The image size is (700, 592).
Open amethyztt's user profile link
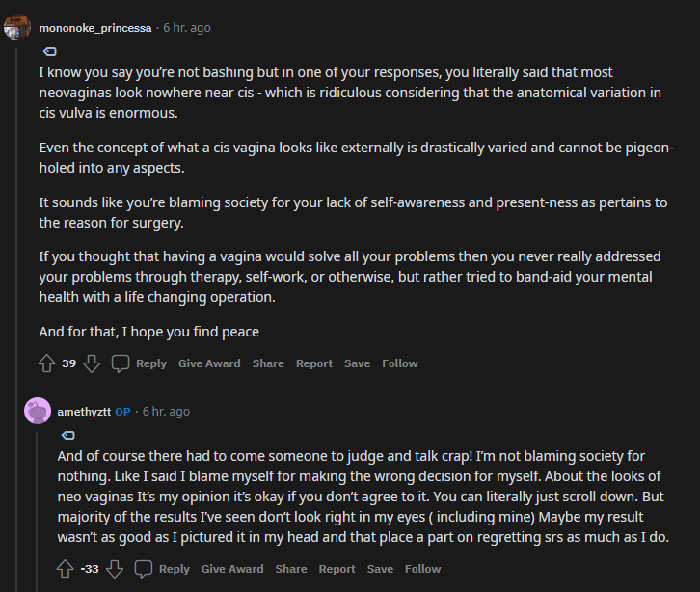pos(84,412)
